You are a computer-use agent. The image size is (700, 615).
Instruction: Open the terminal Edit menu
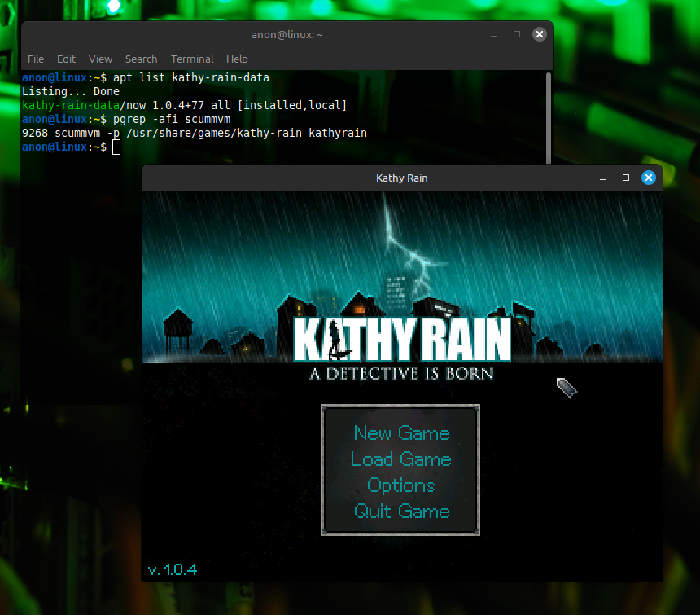[x=66, y=59]
